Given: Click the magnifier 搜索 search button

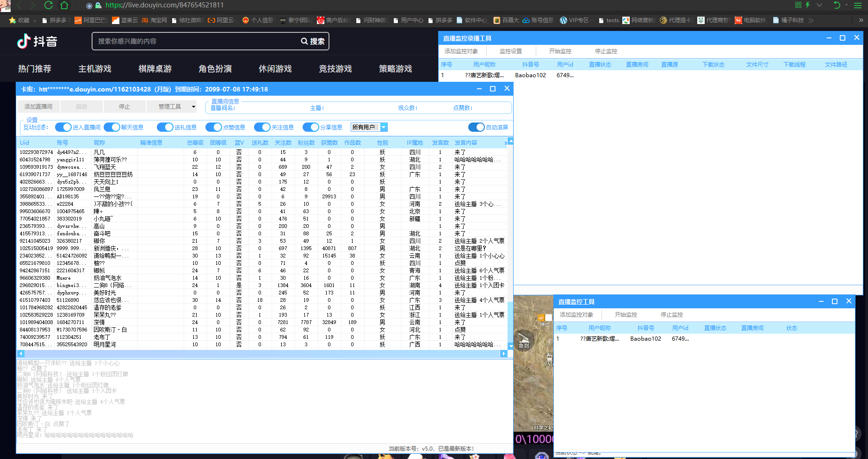Looking at the screenshot, I should tap(313, 41).
